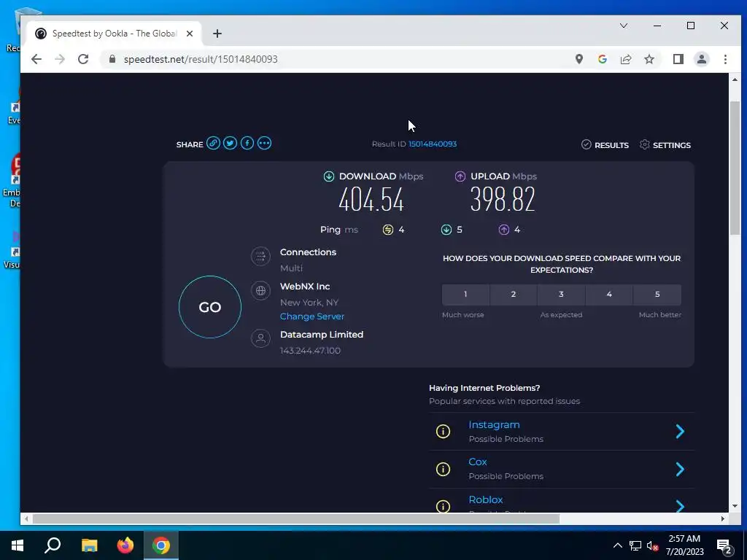This screenshot has height=560, width=747.
Task: Open the Roblox issue report
Action: tap(486, 499)
